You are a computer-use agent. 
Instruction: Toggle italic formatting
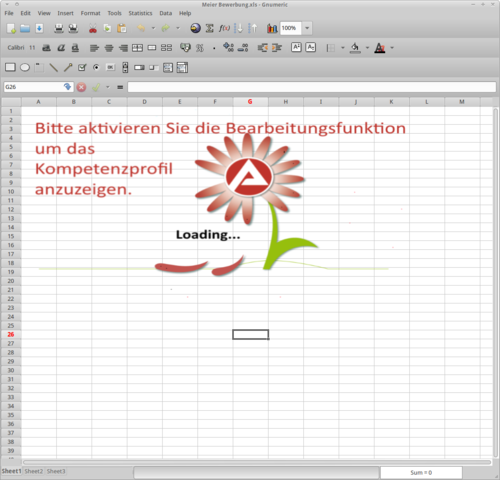(61, 48)
